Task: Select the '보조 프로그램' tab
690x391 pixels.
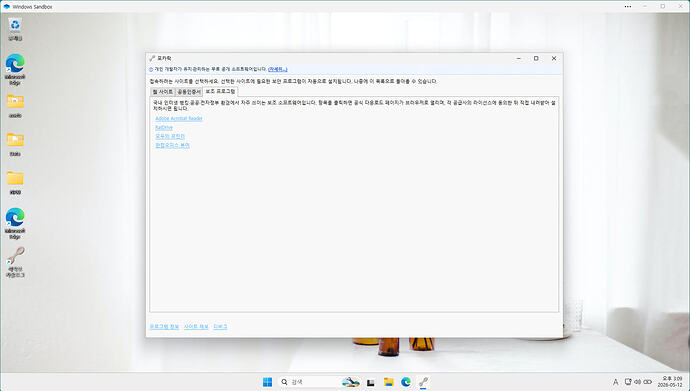Action: click(x=220, y=91)
